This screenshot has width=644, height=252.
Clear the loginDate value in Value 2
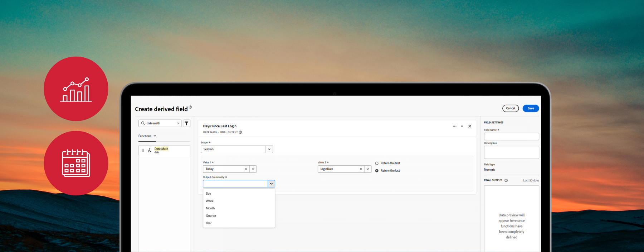tap(361, 169)
